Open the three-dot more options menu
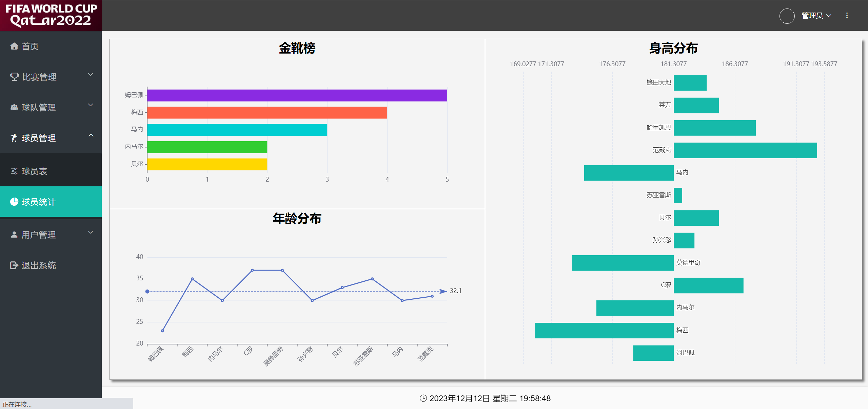 click(x=847, y=16)
